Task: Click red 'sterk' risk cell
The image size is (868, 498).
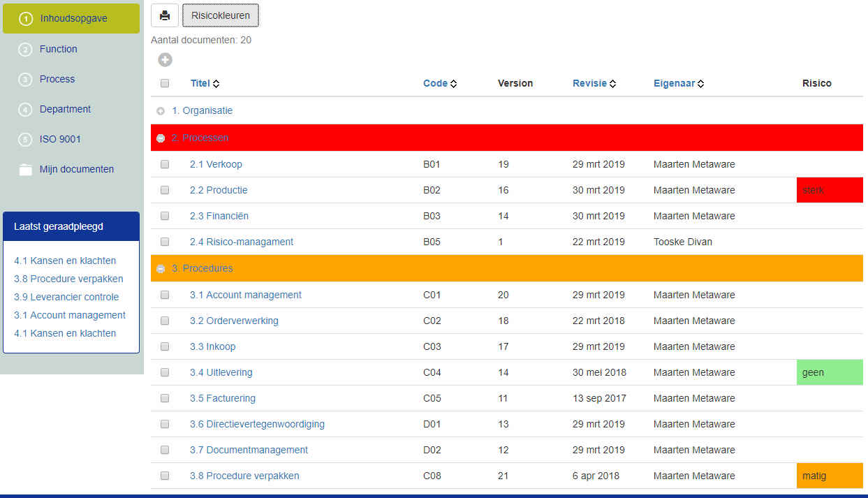Action: coord(829,190)
